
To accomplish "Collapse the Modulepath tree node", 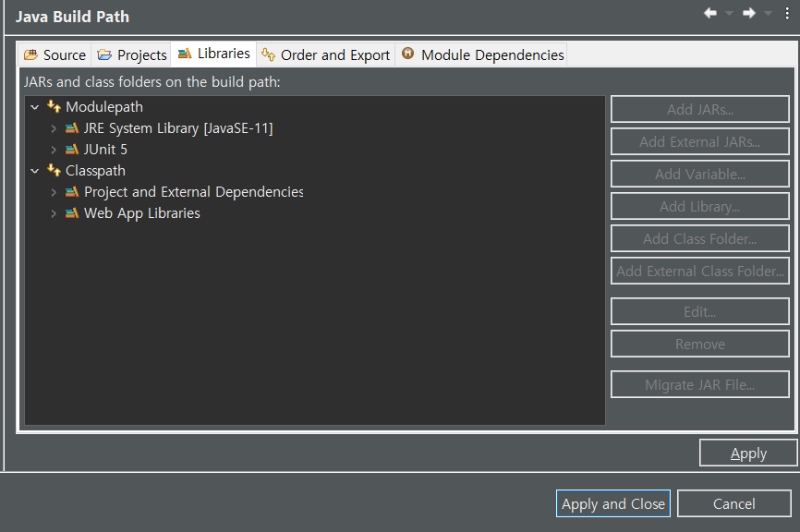I will click(34, 106).
